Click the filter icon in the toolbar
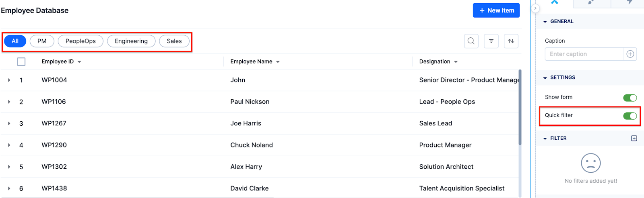Image resolution: width=644 pixels, height=198 pixels. click(x=491, y=41)
